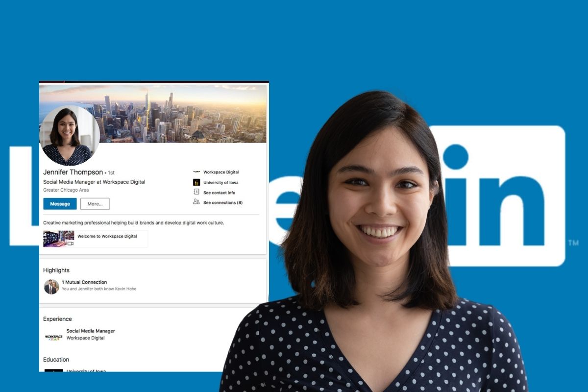Click the connections people icon
This screenshot has width=588, height=392.
click(196, 202)
